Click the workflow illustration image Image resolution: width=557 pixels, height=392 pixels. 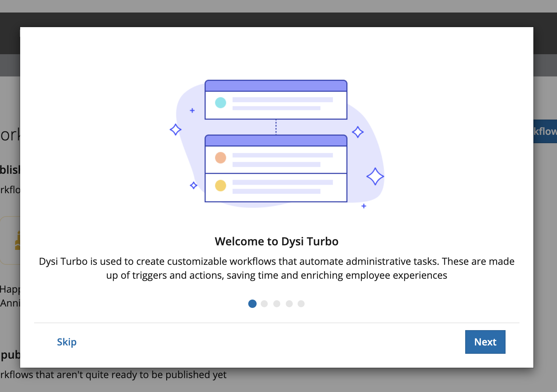click(277, 144)
